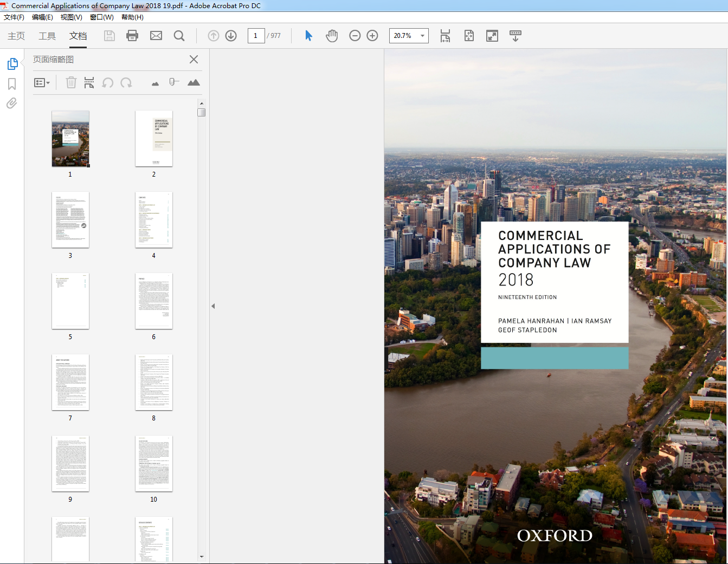
Task: Select page 4 contents thumbnail
Action: point(154,220)
